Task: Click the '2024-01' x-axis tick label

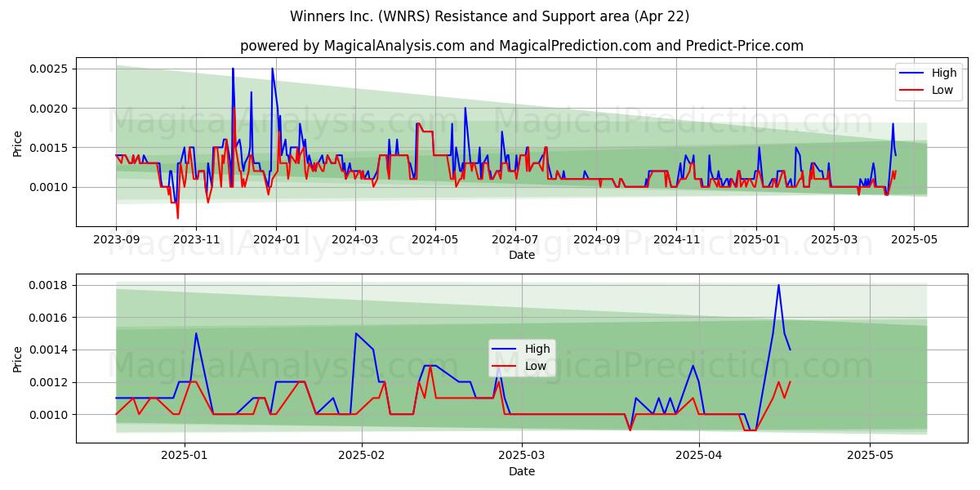Action: tap(276, 239)
